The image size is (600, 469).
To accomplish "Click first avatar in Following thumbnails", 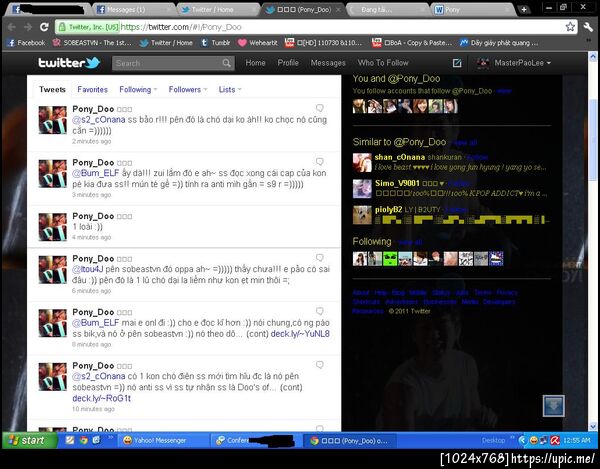I will tap(360, 259).
